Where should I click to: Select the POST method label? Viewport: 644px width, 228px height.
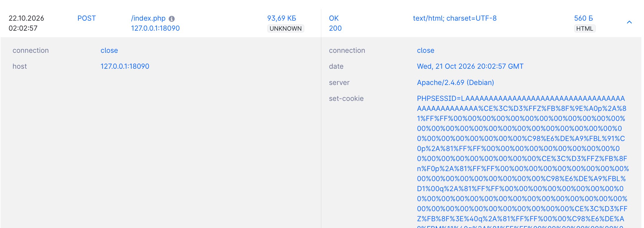[x=87, y=18]
